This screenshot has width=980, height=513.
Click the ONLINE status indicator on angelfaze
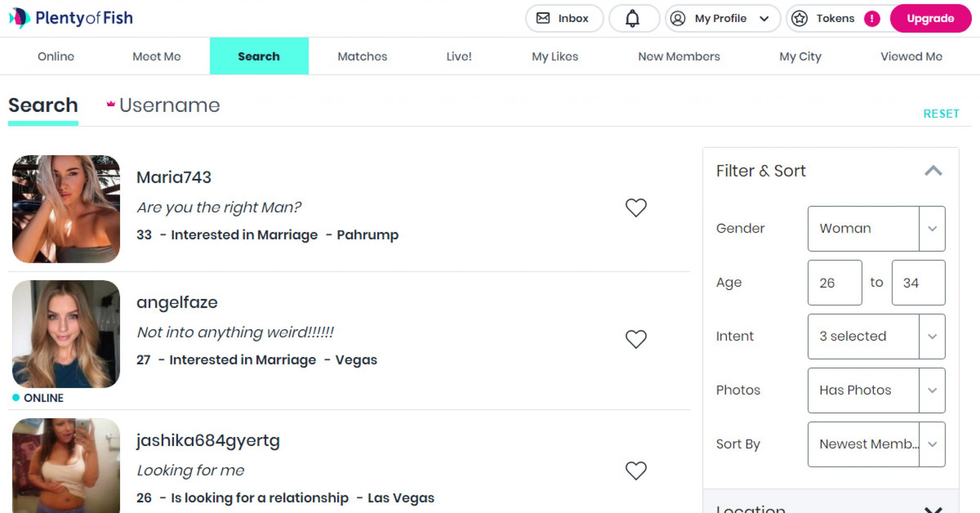tap(16, 397)
